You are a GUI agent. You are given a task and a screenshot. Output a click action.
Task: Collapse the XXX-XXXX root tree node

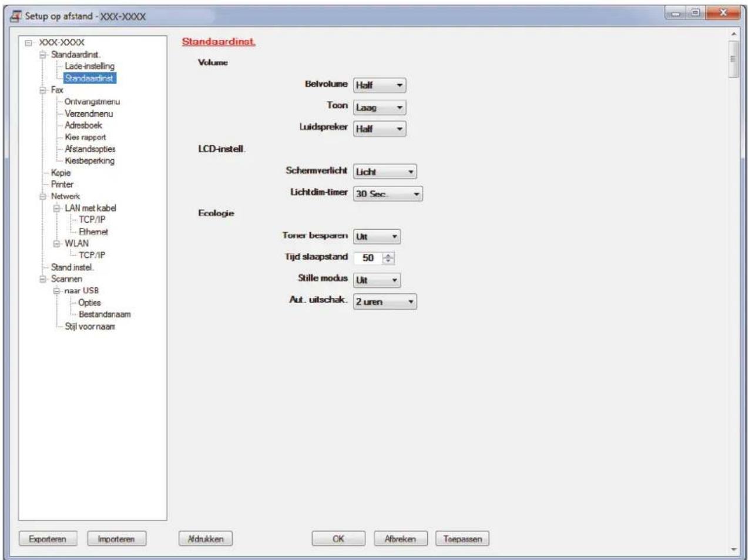click(29, 43)
